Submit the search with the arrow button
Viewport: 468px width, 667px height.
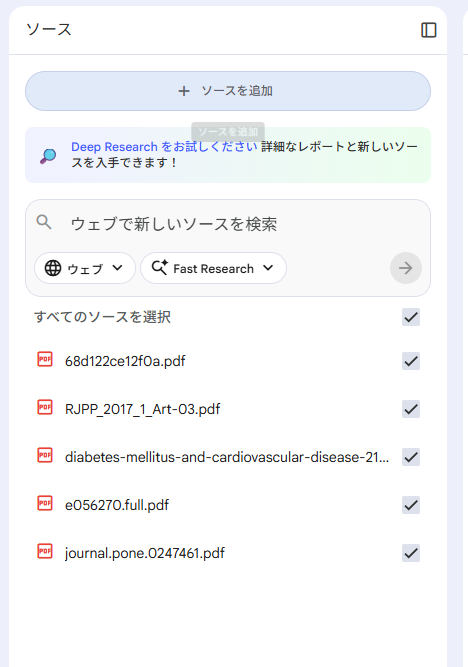[405, 268]
